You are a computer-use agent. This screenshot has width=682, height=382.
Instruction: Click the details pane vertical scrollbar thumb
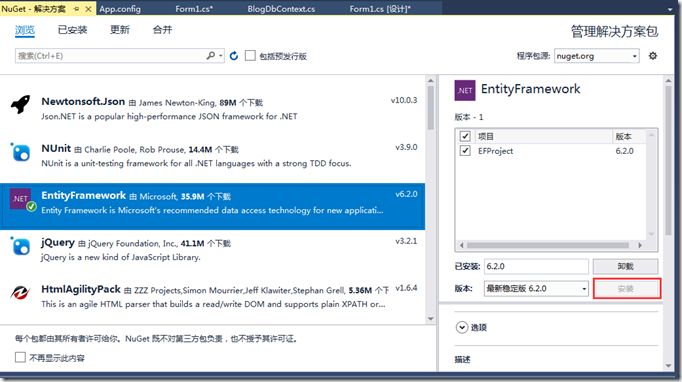click(x=669, y=160)
